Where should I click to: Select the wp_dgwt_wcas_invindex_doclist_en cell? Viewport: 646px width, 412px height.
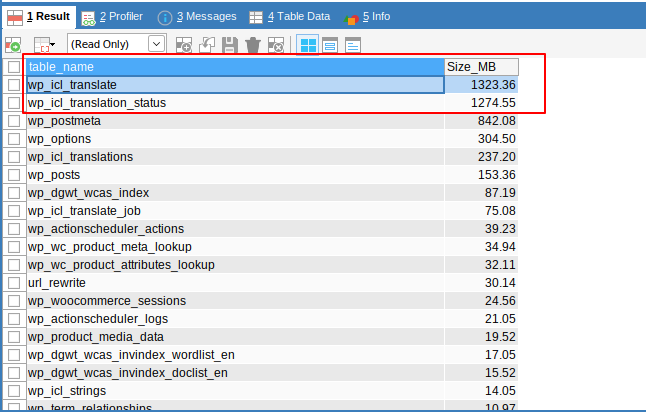click(235, 372)
